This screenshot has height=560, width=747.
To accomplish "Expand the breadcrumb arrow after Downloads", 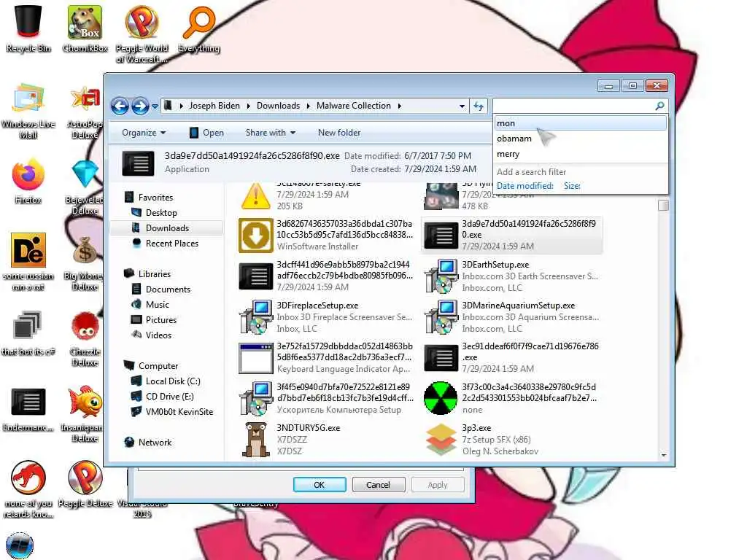I will 309,106.
